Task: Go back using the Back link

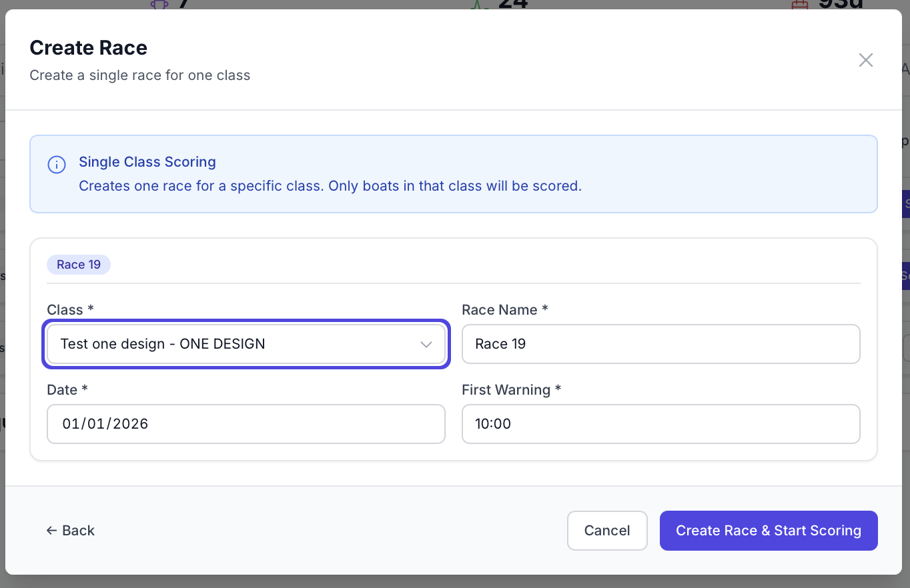Action: pyautogui.click(x=71, y=531)
